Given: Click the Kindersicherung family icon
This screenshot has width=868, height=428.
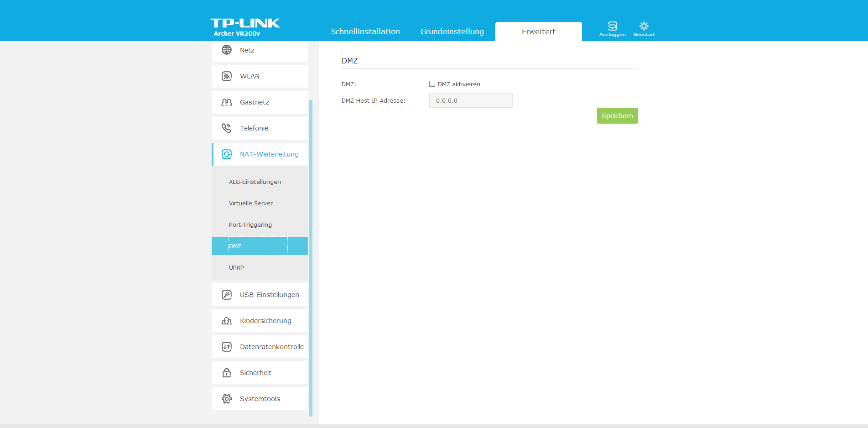Looking at the screenshot, I should pyautogui.click(x=226, y=321).
